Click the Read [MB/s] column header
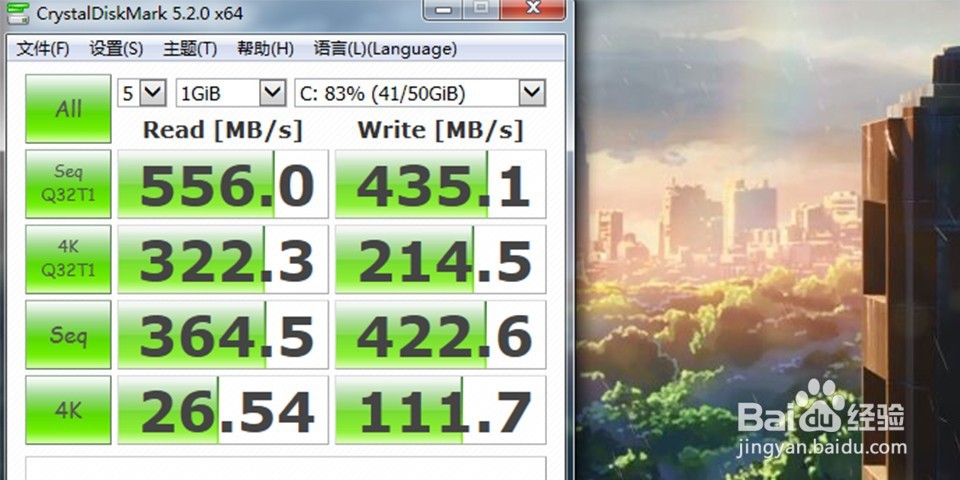The height and width of the screenshot is (480, 960). (x=223, y=130)
